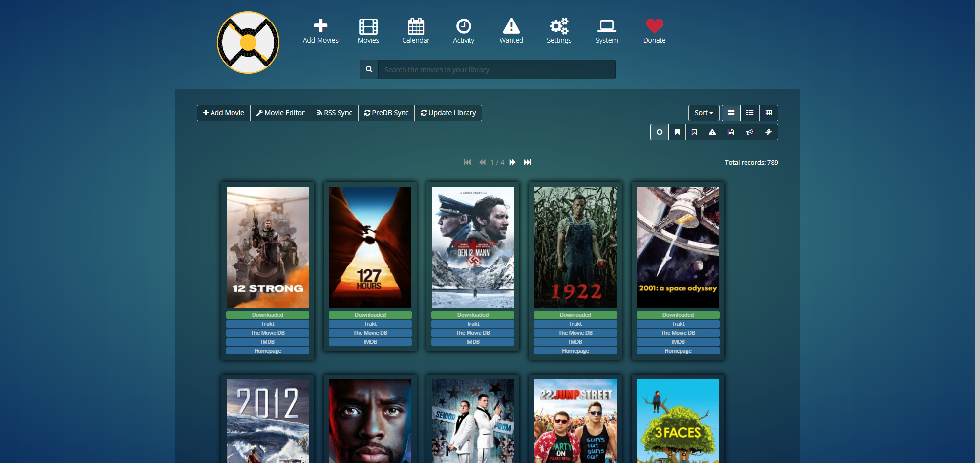Switch to poster grid view
This screenshot has width=980, height=463.
731,113
